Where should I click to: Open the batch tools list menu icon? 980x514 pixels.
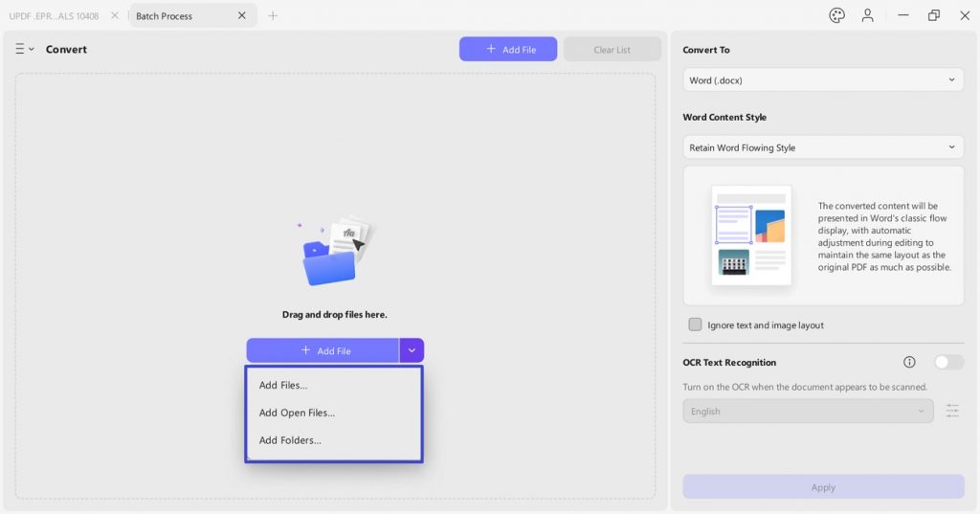point(24,49)
